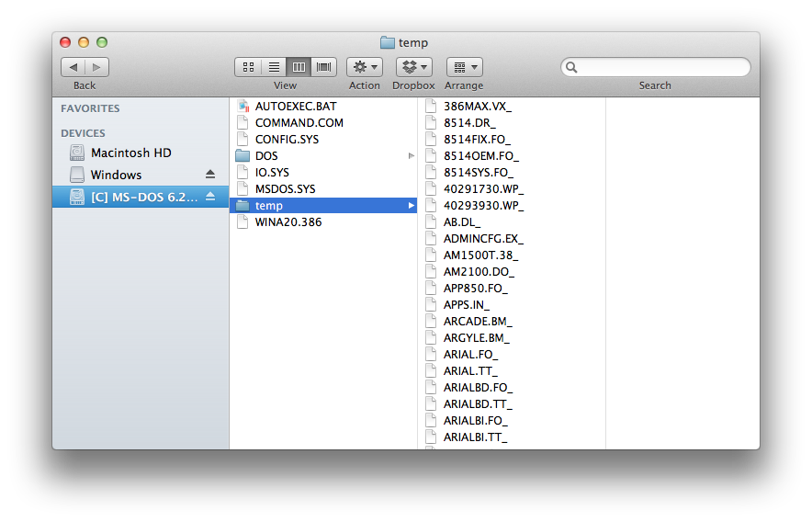Select the APP850.FO_ file
Image resolution: width=812 pixels, height=522 pixels.
pos(512,289)
